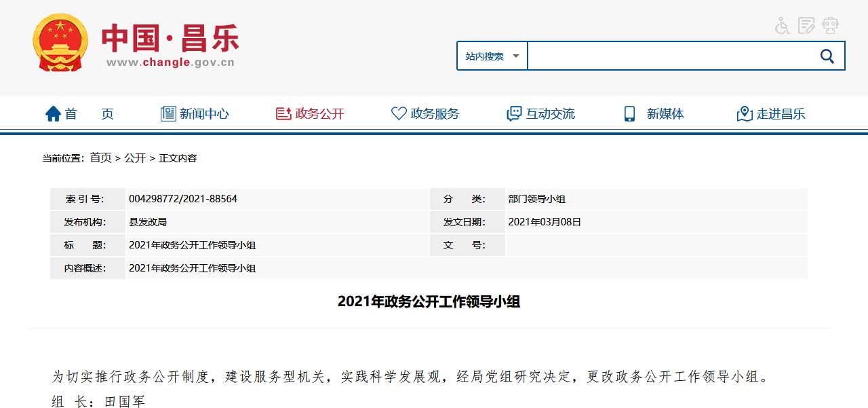Viewport: 868px width, 408px height.
Task: Expand the search category arrow in search bar
Action: point(515,56)
